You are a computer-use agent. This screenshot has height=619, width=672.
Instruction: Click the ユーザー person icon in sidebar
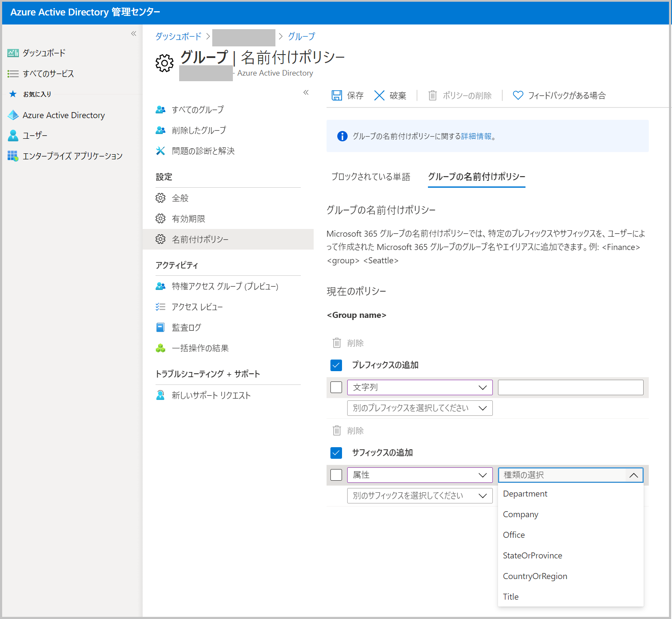point(13,135)
